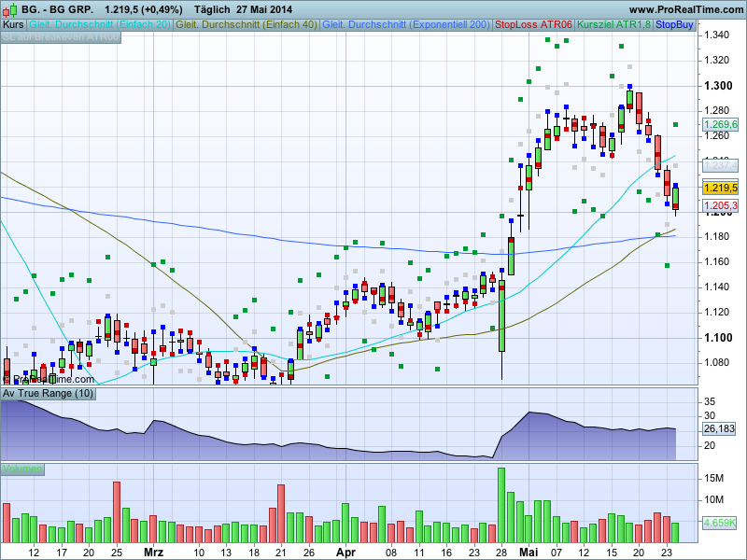The height and width of the screenshot is (560, 747).
Task: Open the Volumen panel label
Action: [21, 469]
